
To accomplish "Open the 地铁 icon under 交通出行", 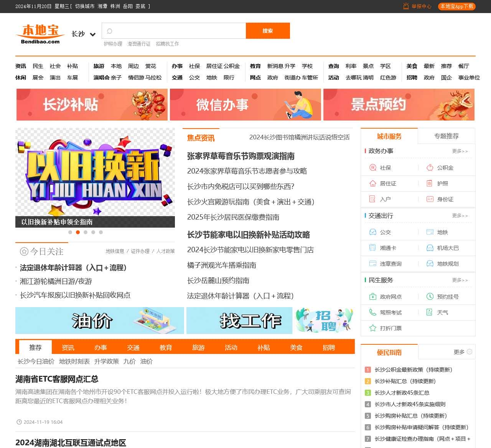I will [429, 232].
